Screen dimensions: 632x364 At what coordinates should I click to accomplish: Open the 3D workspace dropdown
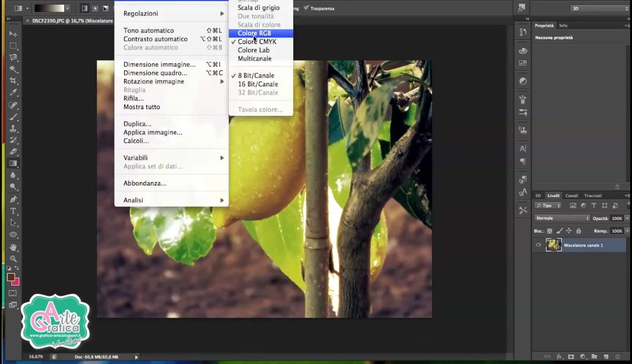(x=599, y=8)
